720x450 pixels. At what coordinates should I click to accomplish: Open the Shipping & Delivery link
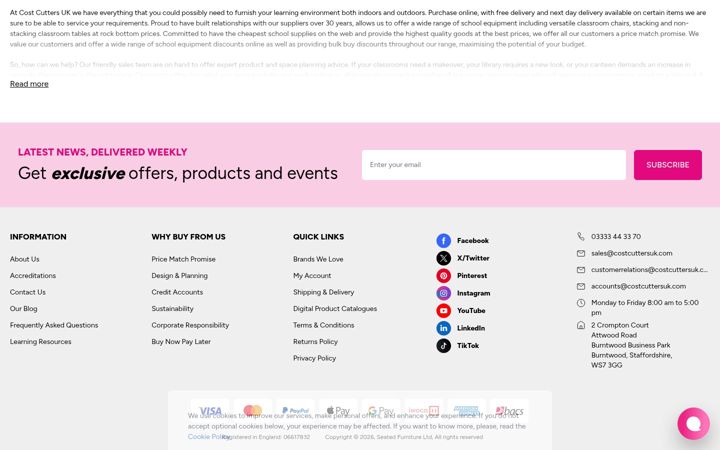[323, 292]
